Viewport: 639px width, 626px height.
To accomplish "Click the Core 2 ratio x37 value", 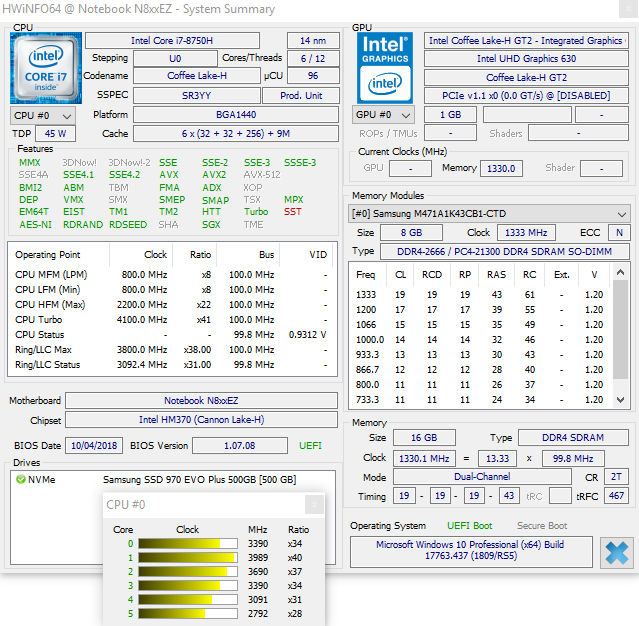I will pyautogui.click(x=295, y=571).
